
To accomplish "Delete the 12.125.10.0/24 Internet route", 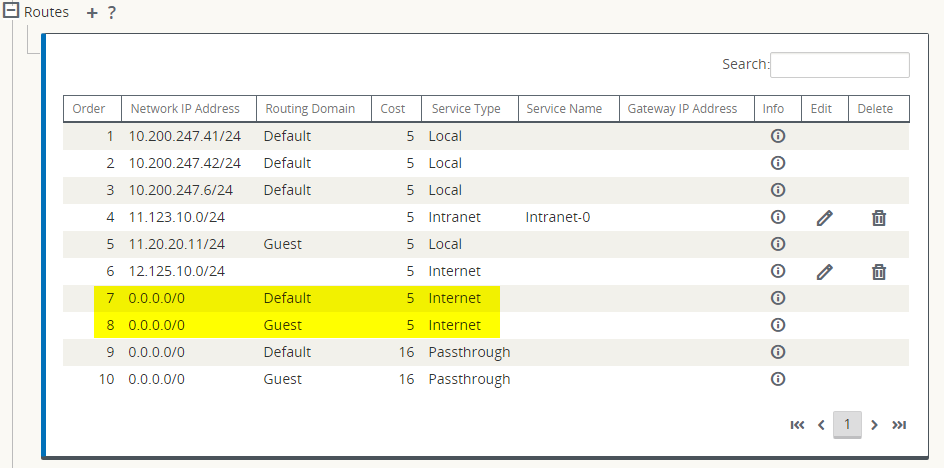I will [879, 272].
